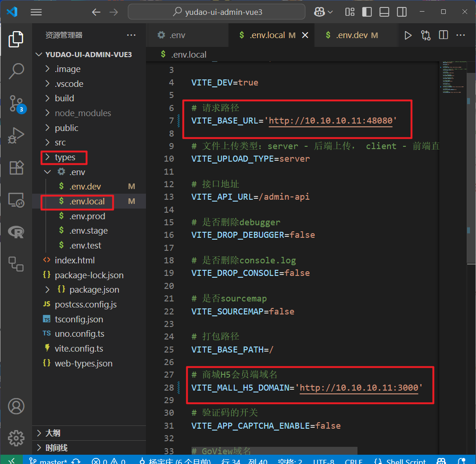The width and height of the screenshot is (476, 464).
Task: Open the hamburger application menu
Action: (36, 12)
